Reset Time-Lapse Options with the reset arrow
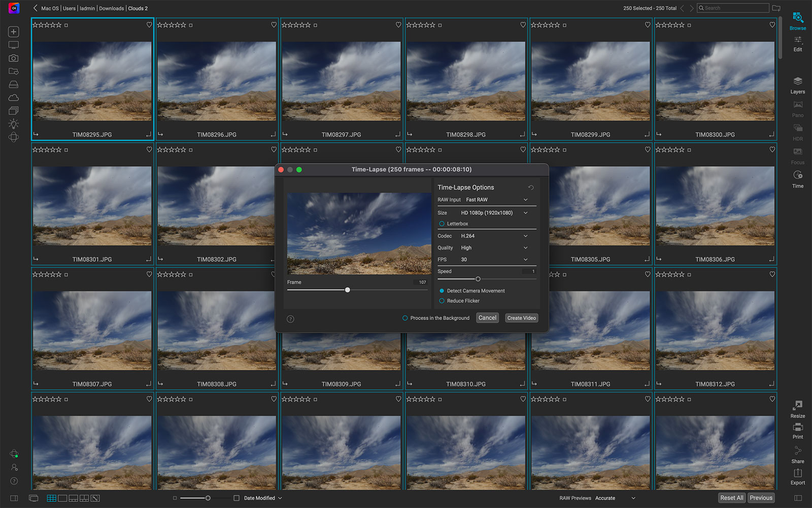 531,187
